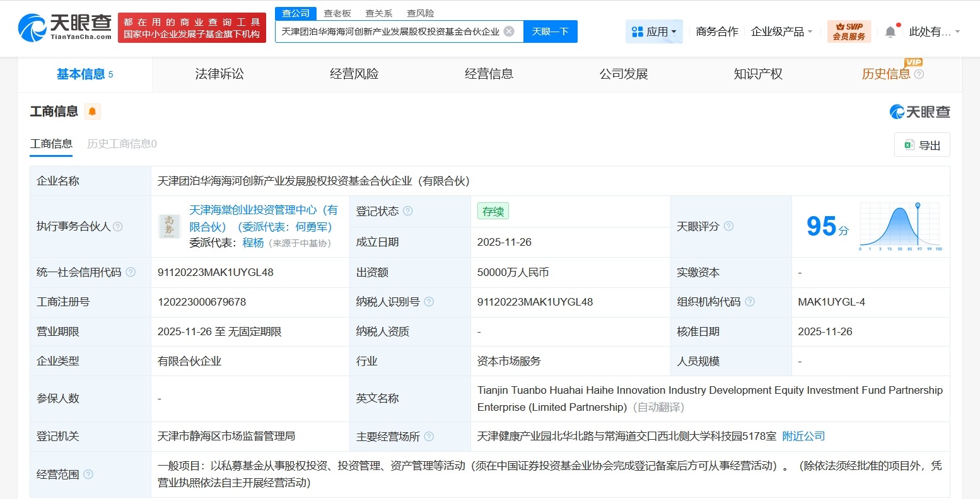980x499 pixels.
Task: Click the help icon beside 主要经营场所
Action: coord(429,436)
